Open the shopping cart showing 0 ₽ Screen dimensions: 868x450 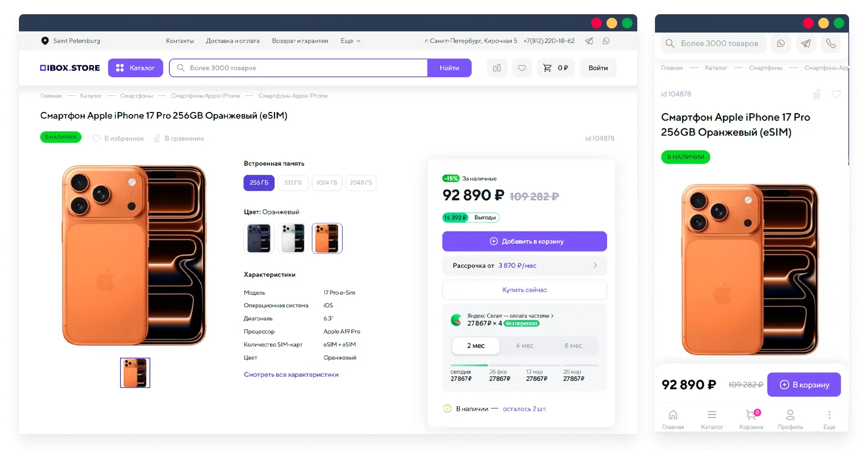click(556, 68)
